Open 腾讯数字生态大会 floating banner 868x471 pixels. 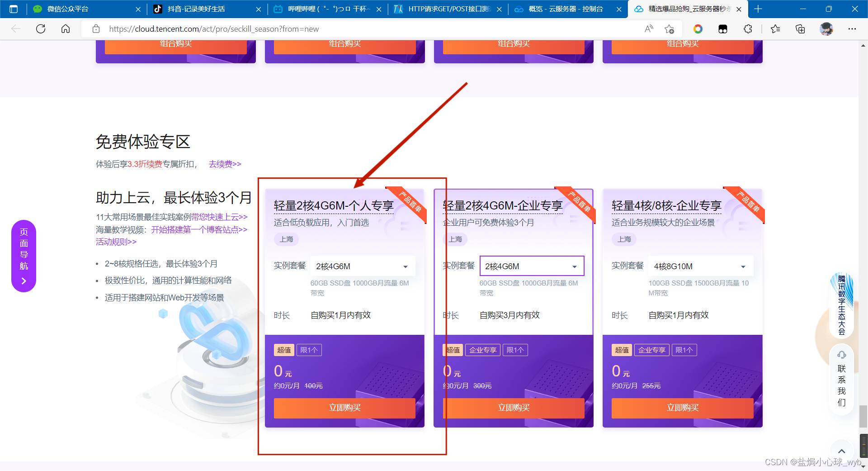tap(841, 304)
